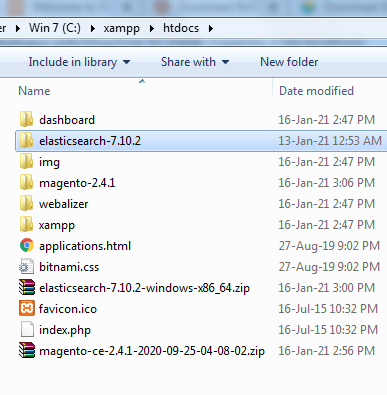This screenshot has width=387, height=395.
Task: Select the magento-2.4.1 folder name
Action: (x=77, y=183)
